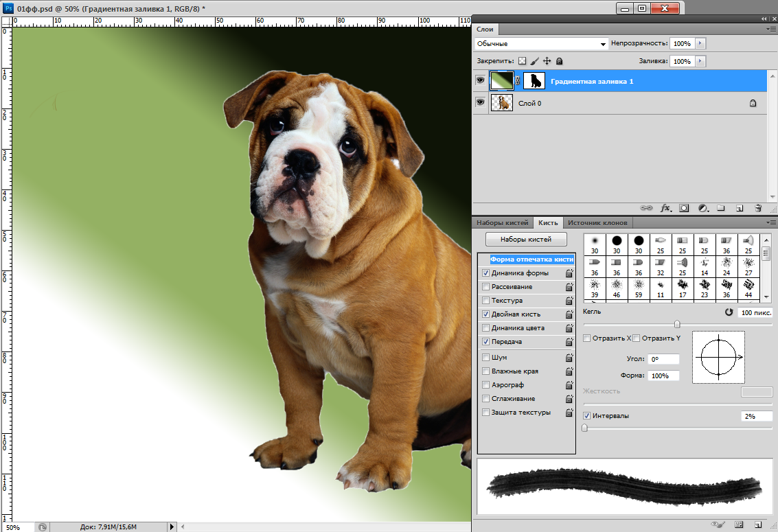Click the Форма roundness input field
Image resolution: width=778 pixels, height=532 pixels.
click(663, 375)
